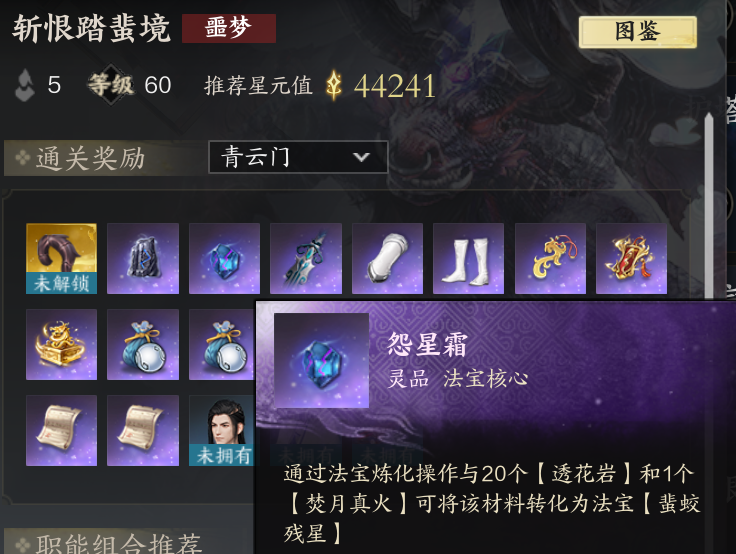736x554 pixels.
Task: Select the teal sword weapon reward
Action: tap(306, 259)
